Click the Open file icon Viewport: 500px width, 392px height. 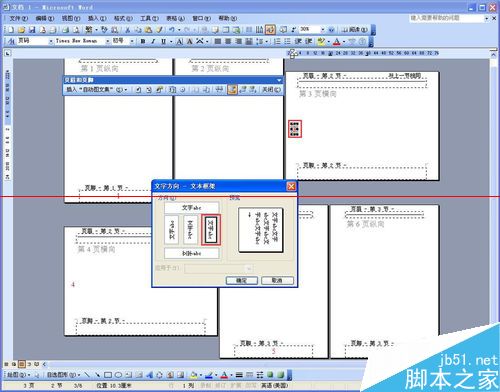(x=21, y=30)
